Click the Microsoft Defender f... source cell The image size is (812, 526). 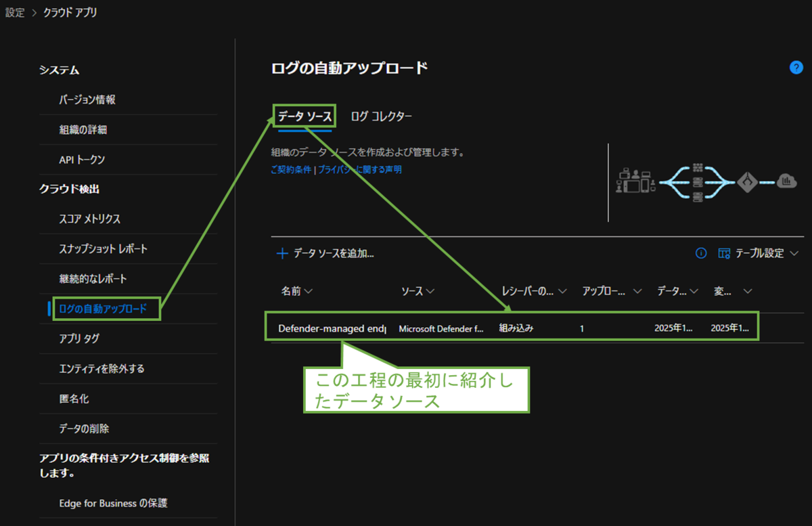click(x=441, y=328)
